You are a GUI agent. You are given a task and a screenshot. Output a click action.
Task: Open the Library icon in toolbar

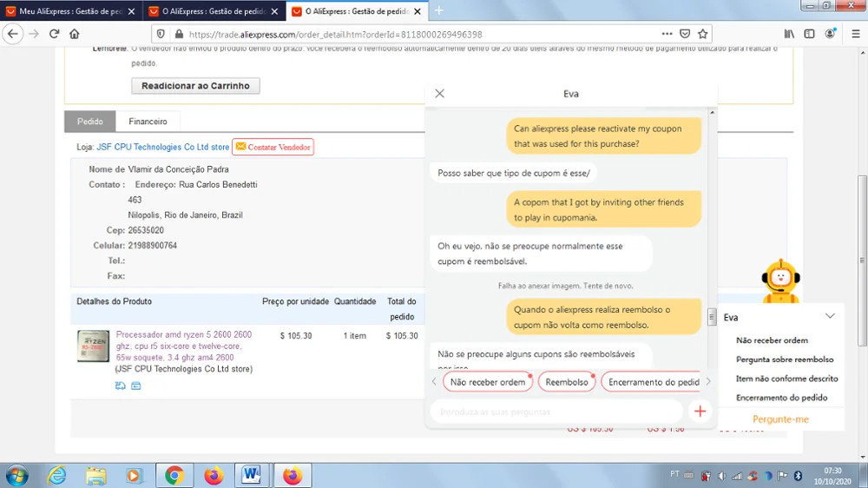click(789, 34)
